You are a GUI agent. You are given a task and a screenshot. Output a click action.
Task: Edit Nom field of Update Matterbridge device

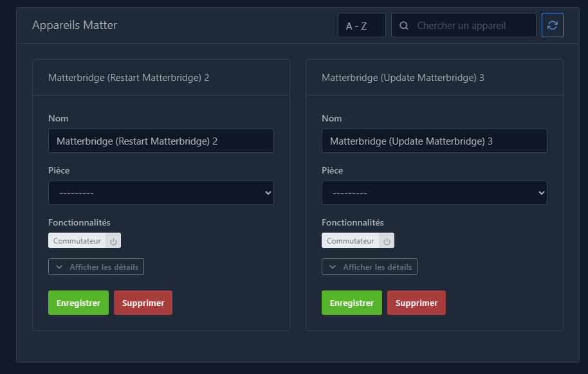(x=434, y=141)
